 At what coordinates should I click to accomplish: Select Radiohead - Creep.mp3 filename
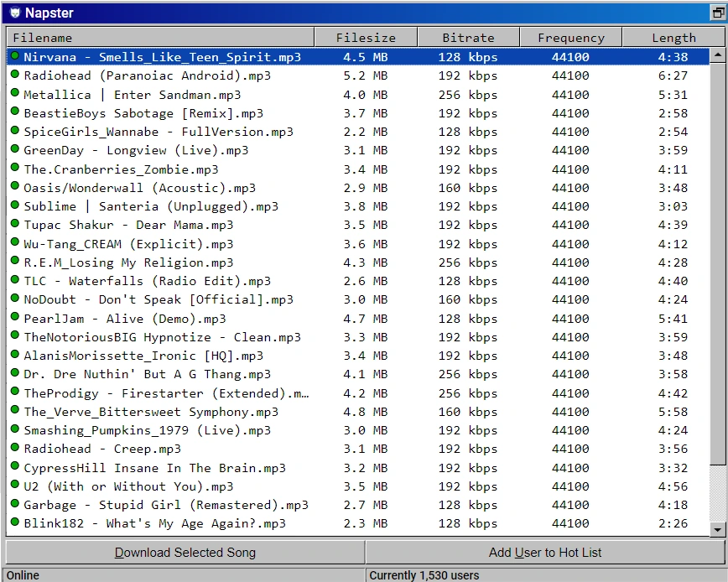click(102, 449)
